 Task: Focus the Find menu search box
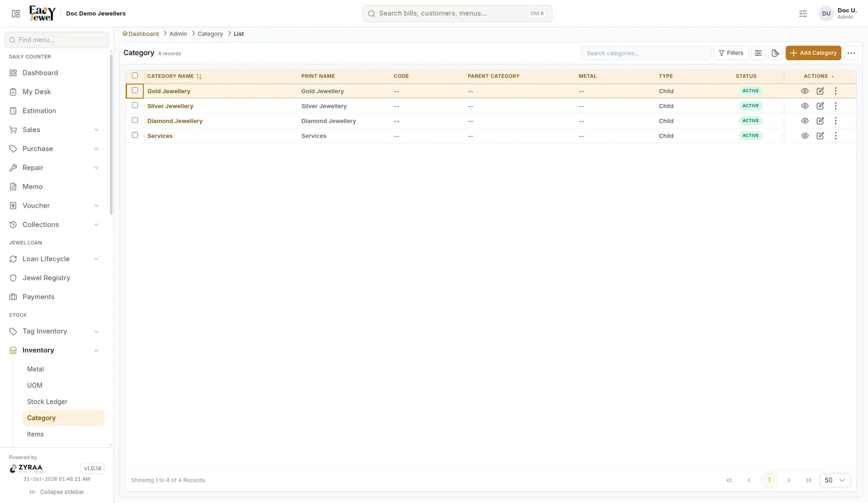[56, 40]
